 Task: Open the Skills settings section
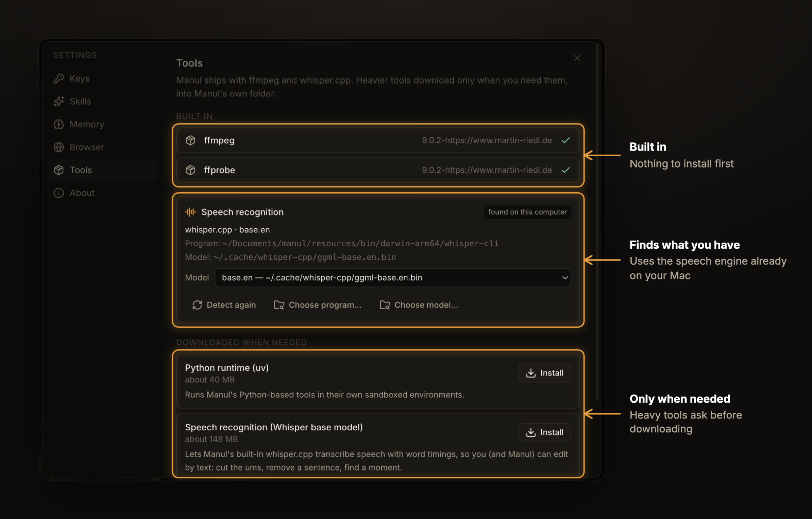pyautogui.click(x=102, y=101)
